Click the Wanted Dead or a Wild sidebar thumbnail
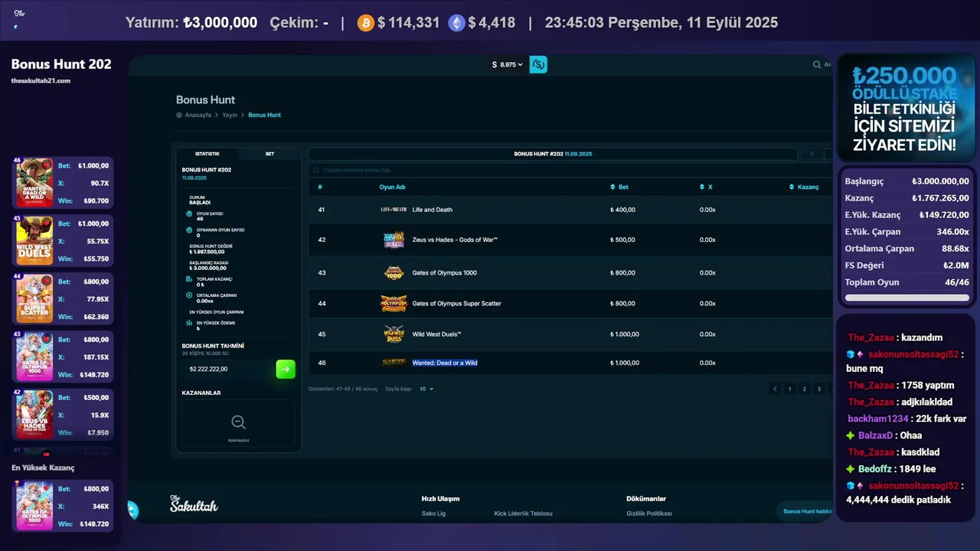980x551 pixels. (34, 183)
